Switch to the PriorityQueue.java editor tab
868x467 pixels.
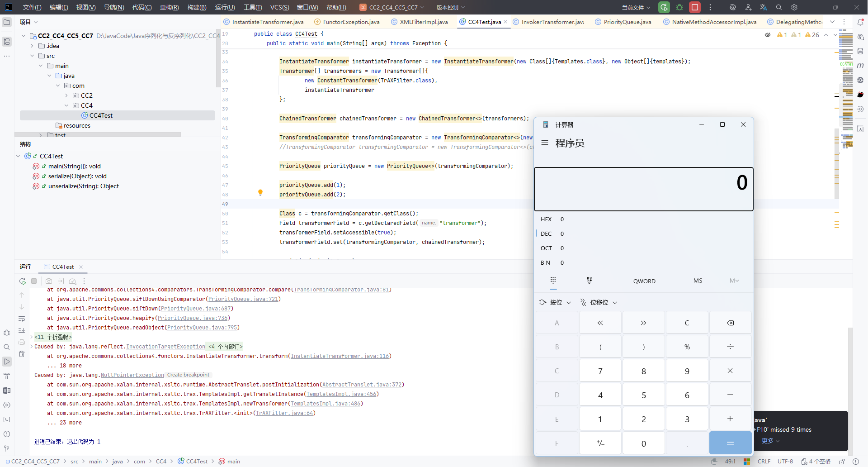coord(627,22)
